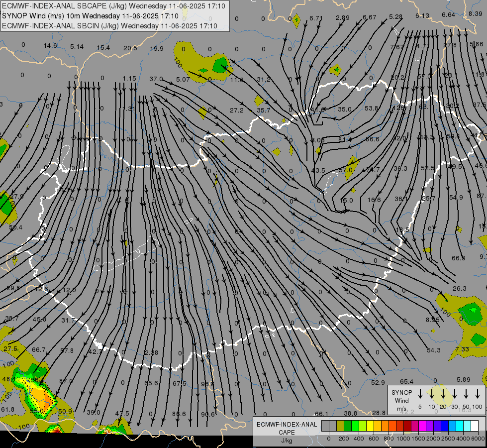Click the 7.33 value on the map
This screenshot has height=448, width=487.
(462, 349)
